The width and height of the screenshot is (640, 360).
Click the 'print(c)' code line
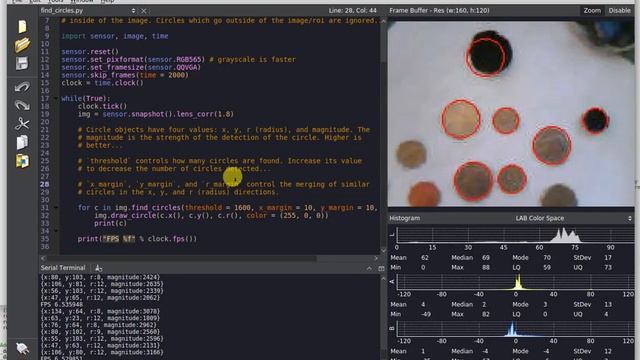(110, 223)
